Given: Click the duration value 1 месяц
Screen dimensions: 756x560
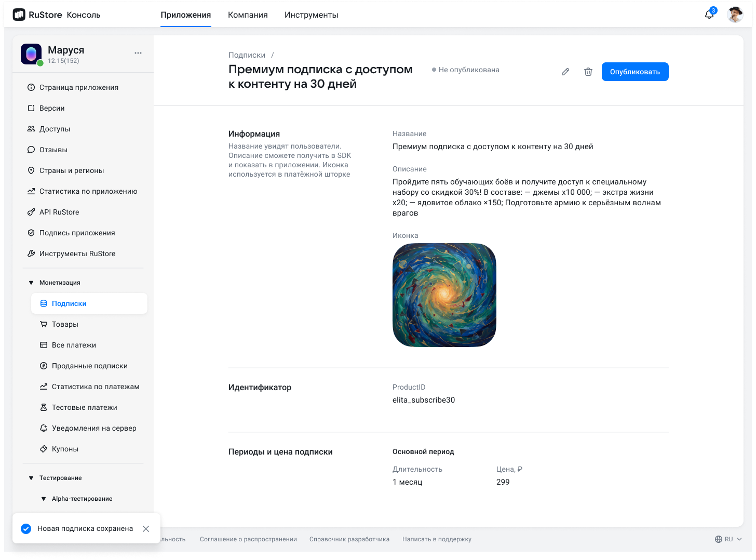Looking at the screenshot, I should [x=408, y=482].
